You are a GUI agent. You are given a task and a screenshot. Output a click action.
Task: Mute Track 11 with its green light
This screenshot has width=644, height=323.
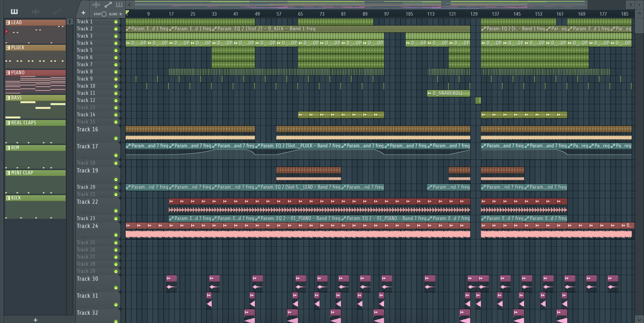[116, 93]
